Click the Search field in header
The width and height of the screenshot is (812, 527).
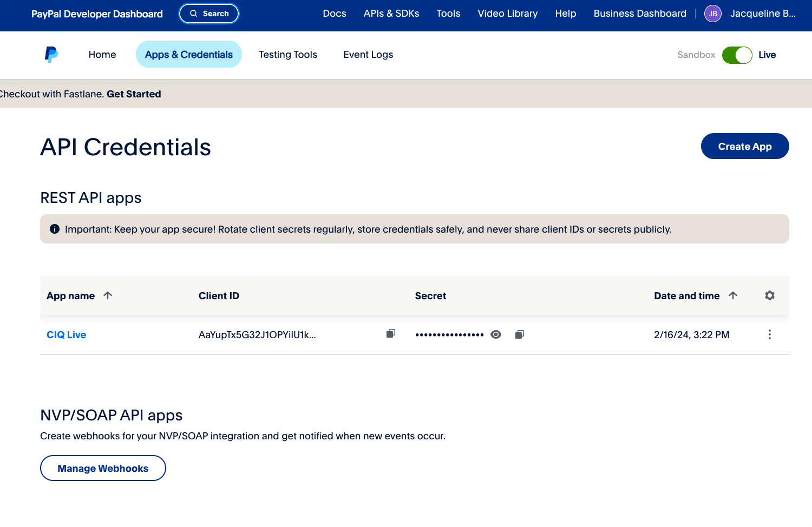(x=209, y=14)
